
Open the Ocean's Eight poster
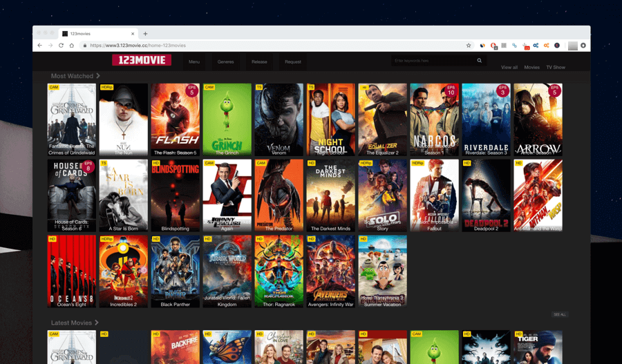[72, 271]
